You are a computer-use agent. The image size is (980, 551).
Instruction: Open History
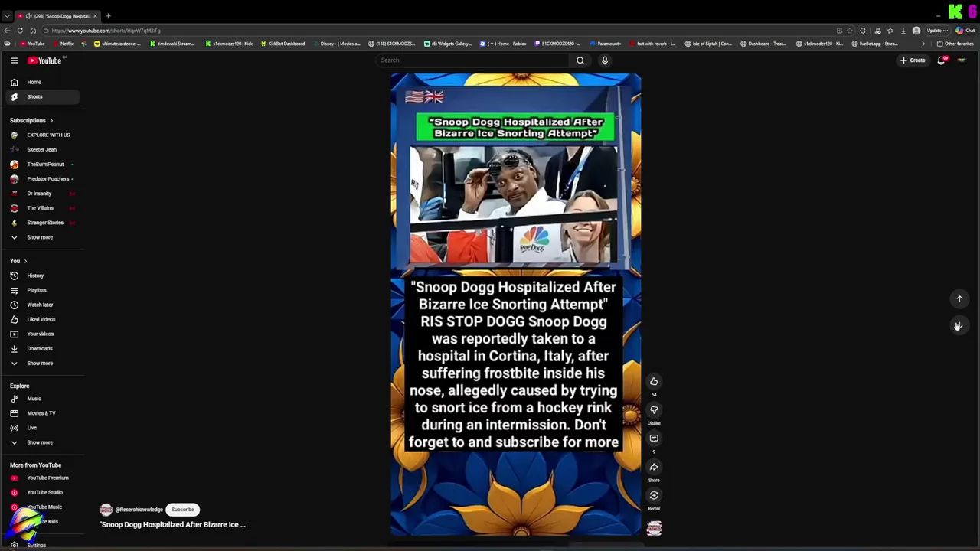pyautogui.click(x=41, y=275)
